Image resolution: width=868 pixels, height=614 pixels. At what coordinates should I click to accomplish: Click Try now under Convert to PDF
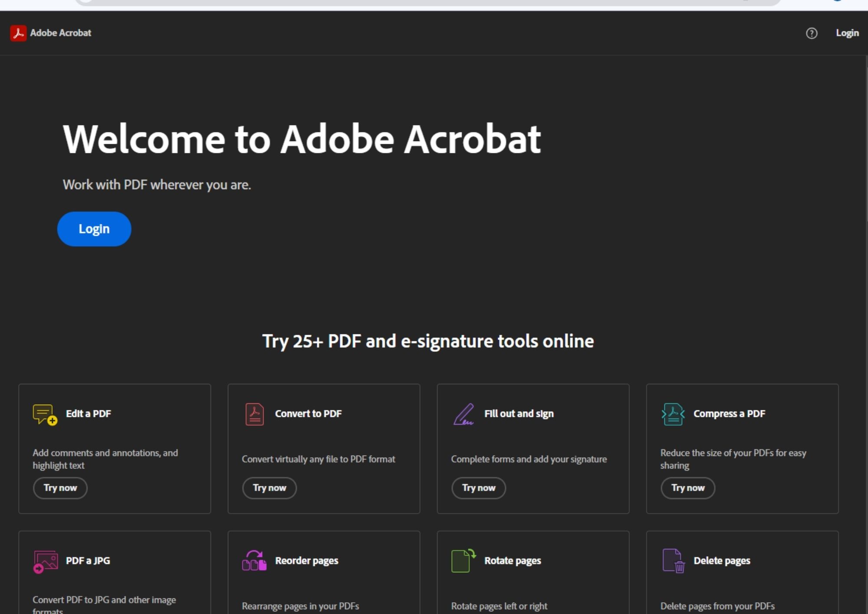tap(270, 488)
